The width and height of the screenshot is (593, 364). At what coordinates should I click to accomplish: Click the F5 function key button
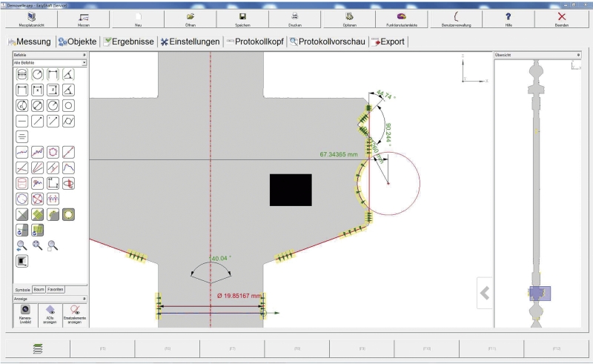(x=102, y=347)
